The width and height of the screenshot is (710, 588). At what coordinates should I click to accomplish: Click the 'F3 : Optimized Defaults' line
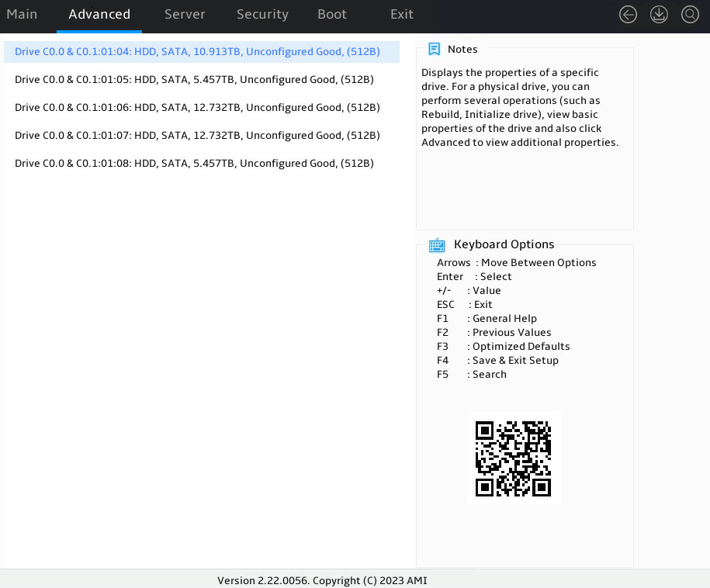503,347
